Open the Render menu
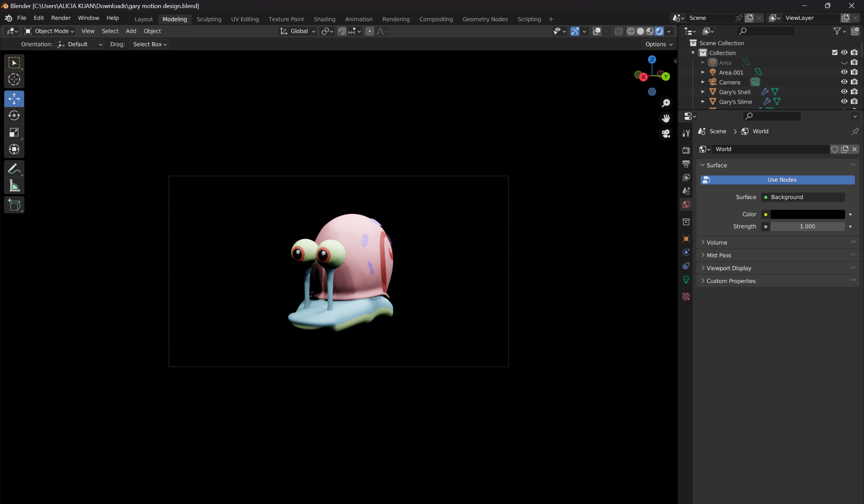Screen dimensions: 864x504 coord(61,18)
